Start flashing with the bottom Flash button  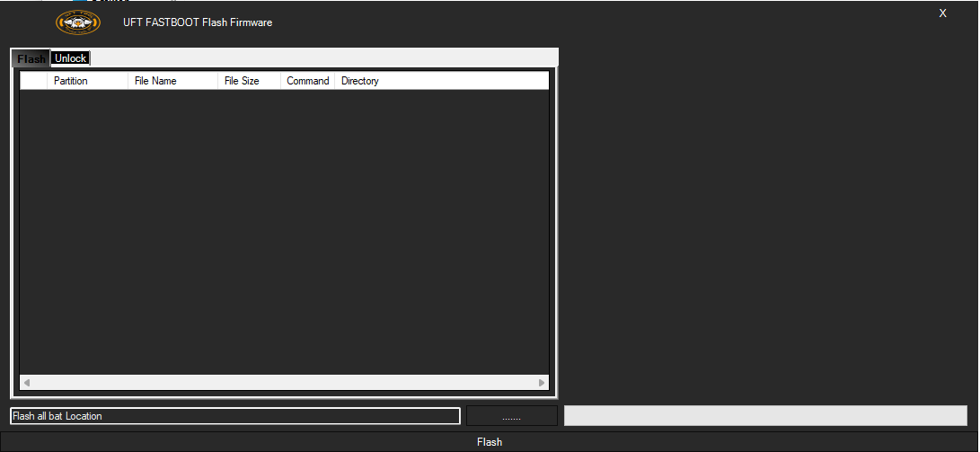(x=490, y=442)
